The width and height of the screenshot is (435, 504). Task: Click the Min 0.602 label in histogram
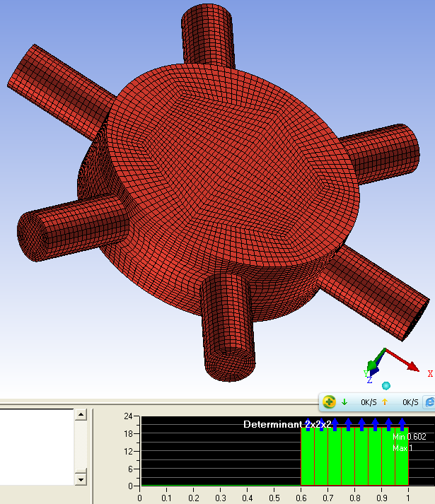[408, 437]
